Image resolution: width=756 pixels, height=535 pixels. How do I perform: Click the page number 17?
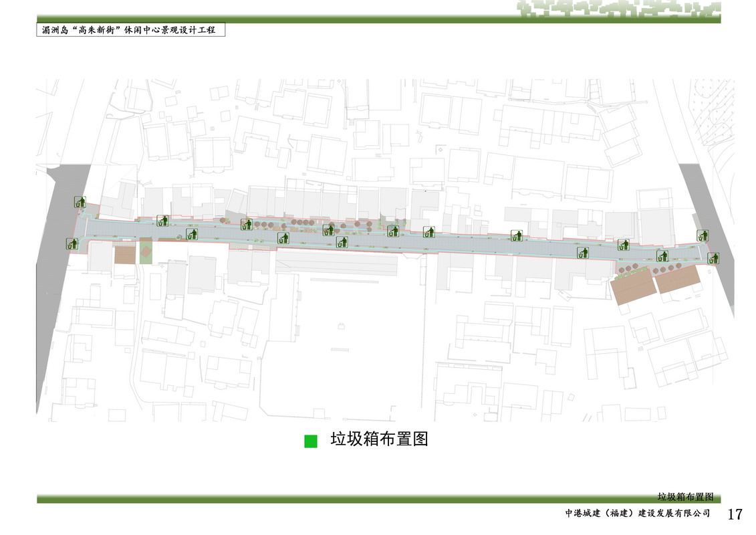coord(735,514)
